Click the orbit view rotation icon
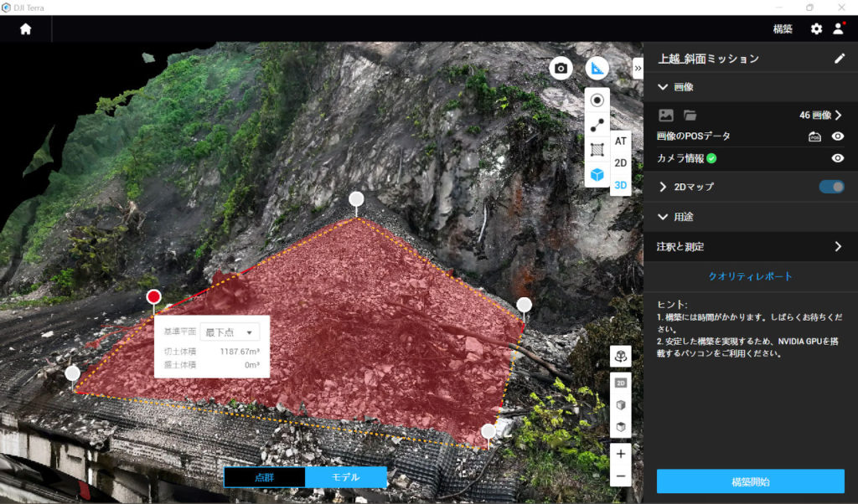This screenshot has width=858, height=504. coord(621,357)
